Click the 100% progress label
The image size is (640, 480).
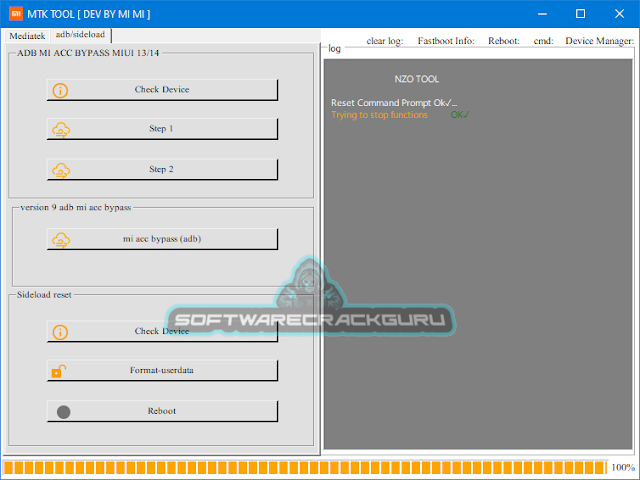click(623, 467)
